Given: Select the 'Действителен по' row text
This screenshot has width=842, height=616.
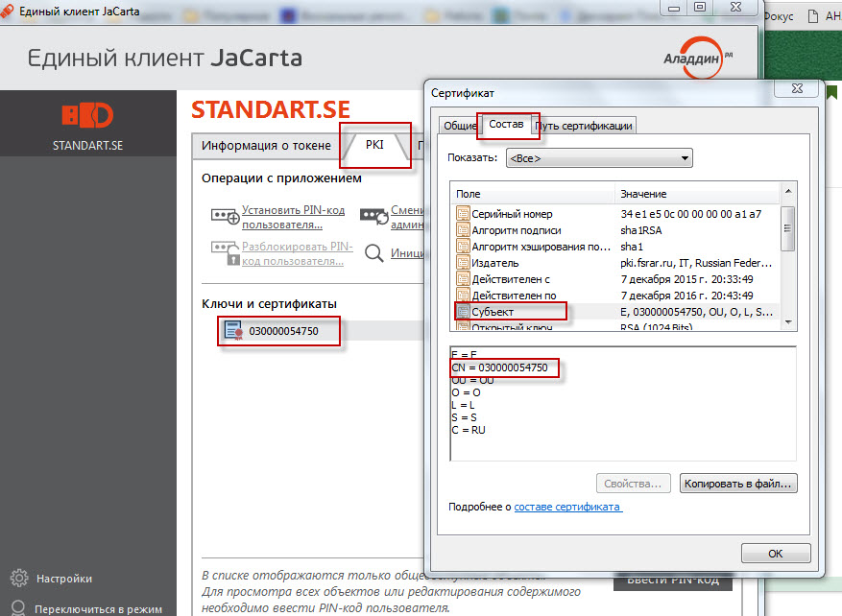Looking at the screenshot, I should click(x=514, y=296).
